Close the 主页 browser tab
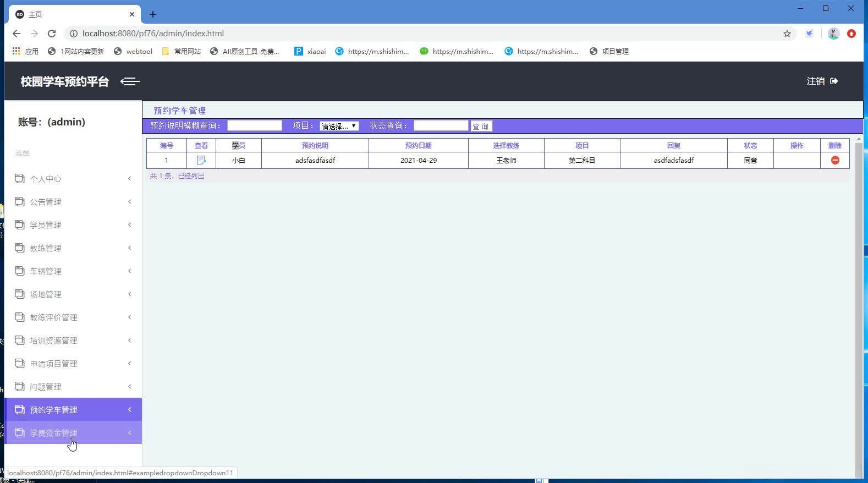The height and width of the screenshot is (483, 868). click(x=132, y=14)
